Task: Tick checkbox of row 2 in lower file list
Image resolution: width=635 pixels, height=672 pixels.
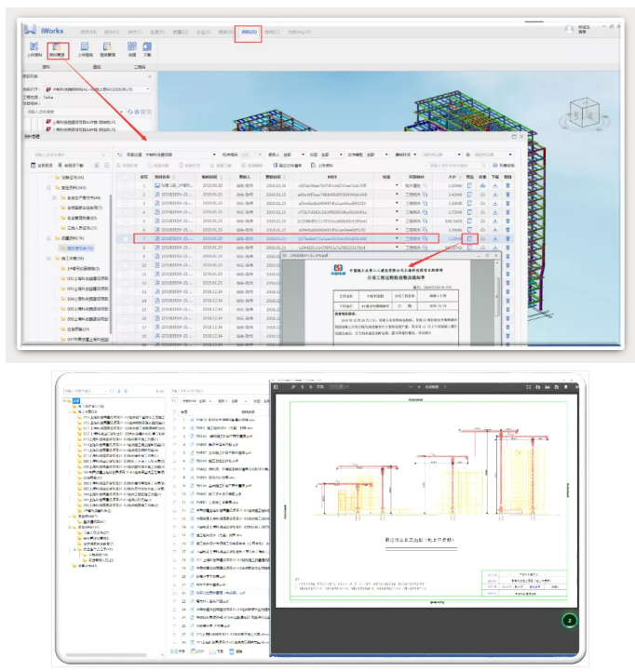Action: pos(174,428)
